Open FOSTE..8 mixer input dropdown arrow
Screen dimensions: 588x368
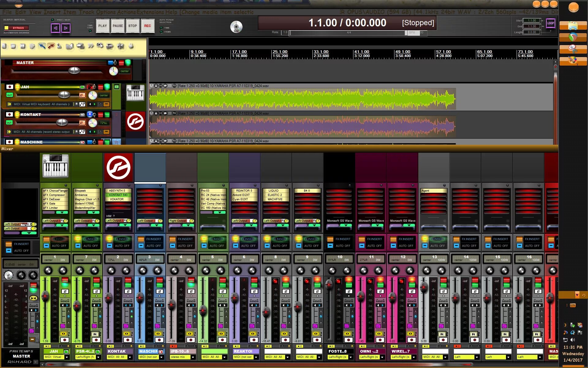point(351,357)
